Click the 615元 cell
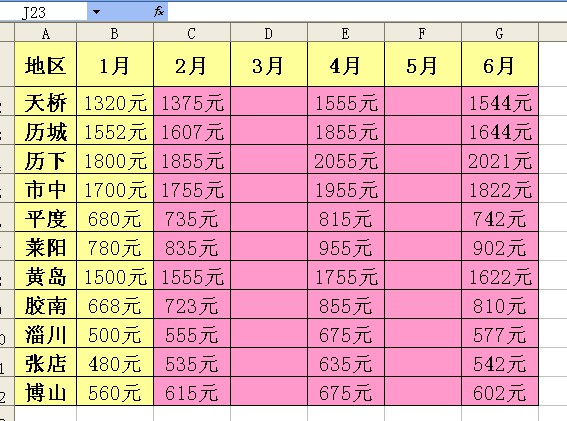Viewport: 567px width, 421px height. click(x=192, y=391)
